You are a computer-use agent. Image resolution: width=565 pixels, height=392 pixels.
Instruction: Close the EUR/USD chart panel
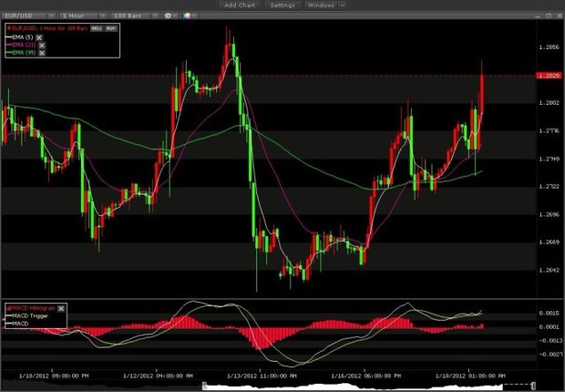556,16
